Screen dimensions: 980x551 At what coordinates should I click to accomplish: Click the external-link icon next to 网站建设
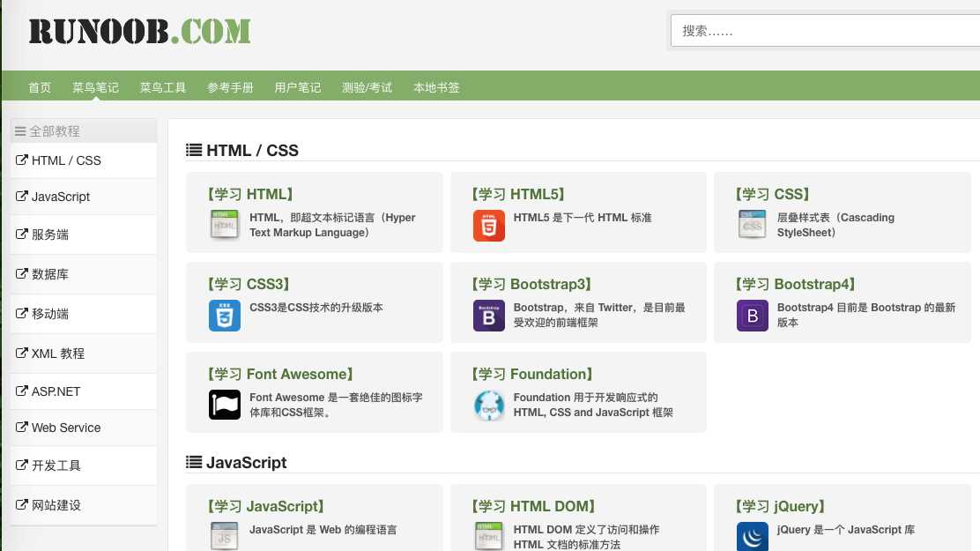22,504
